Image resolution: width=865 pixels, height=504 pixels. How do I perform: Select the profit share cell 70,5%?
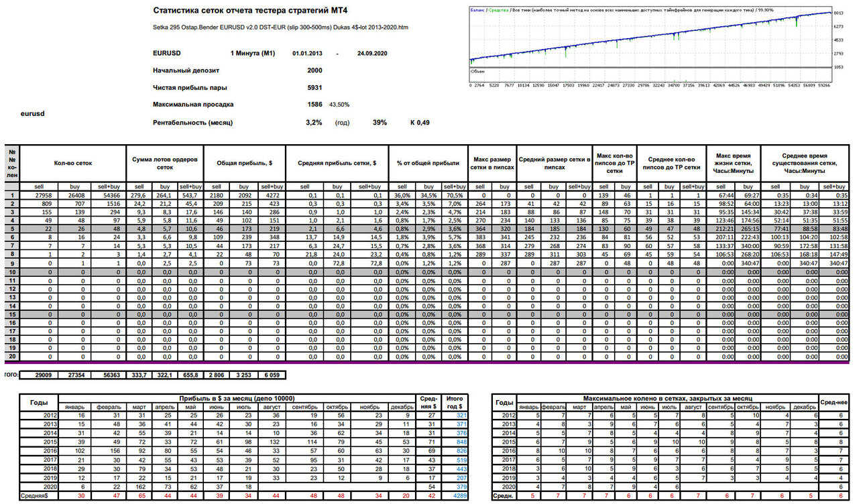click(x=453, y=195)
